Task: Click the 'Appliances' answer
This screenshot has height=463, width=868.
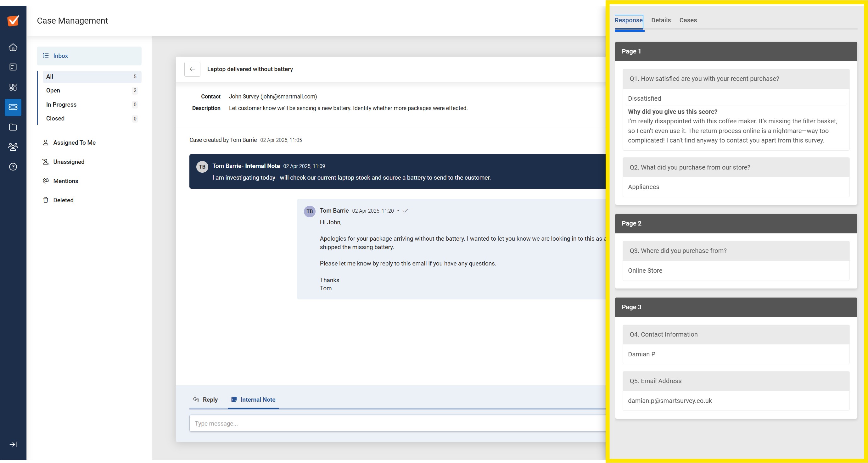Action: 644,187
